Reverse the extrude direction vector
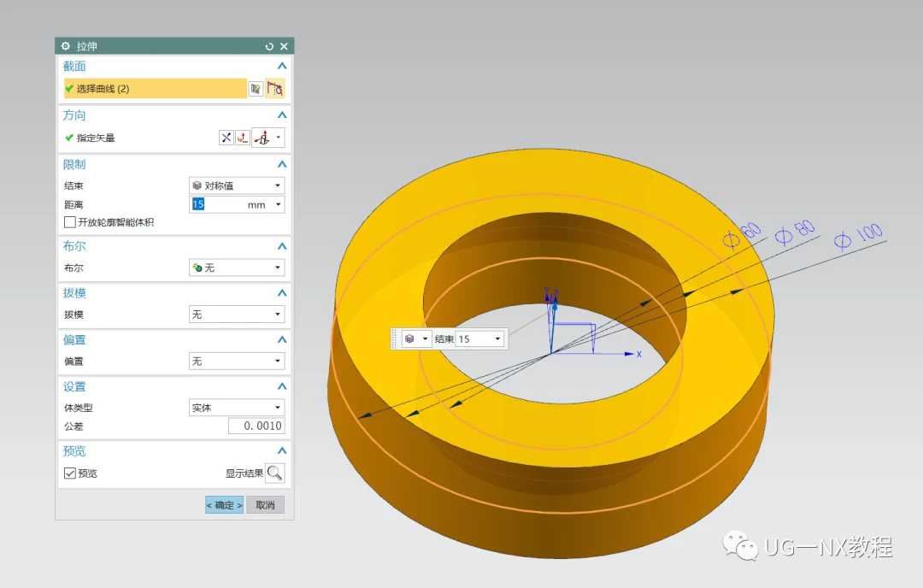This screenshot has width=923, height=588. (226, 138)
